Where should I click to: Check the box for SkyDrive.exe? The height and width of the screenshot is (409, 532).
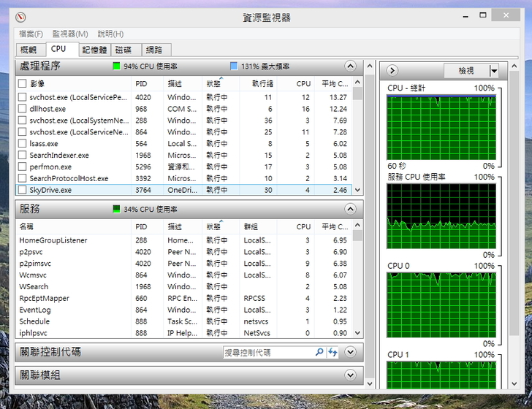(x=23, y=190)
